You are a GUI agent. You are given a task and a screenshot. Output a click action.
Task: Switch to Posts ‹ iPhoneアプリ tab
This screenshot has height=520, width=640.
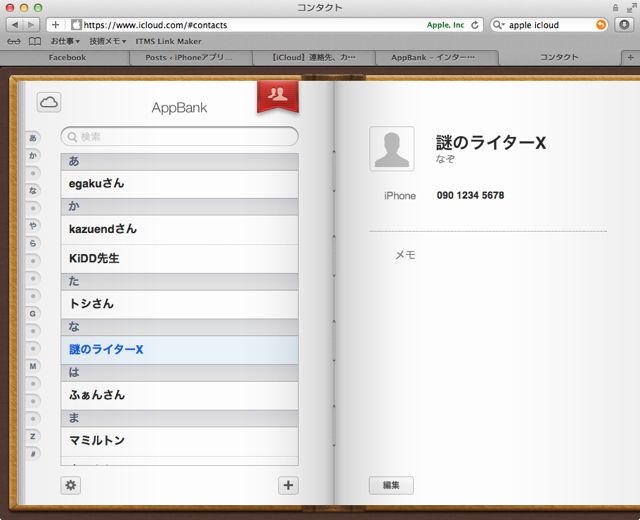point(189,58)
